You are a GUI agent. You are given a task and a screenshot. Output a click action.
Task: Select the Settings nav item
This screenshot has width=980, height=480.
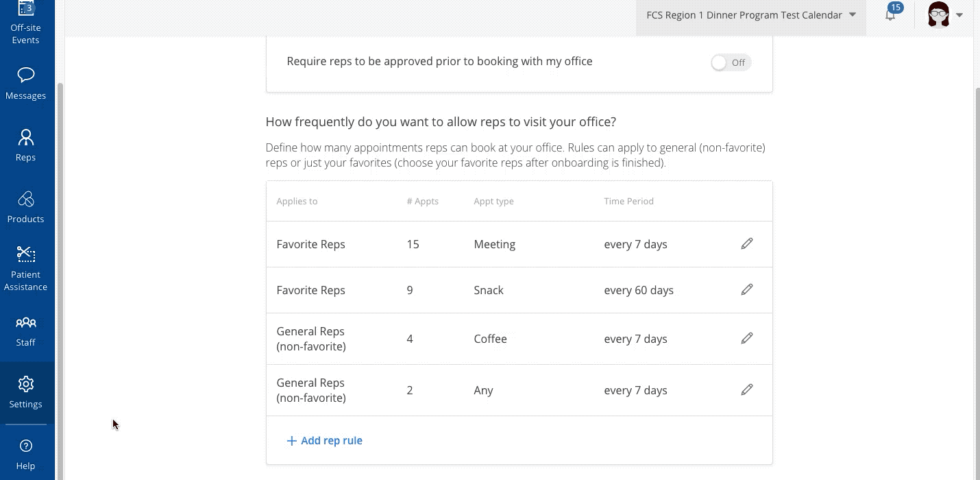[x=25, y=393]
